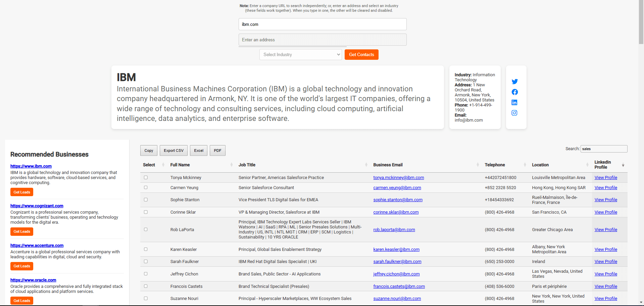
Task: Focus the company URL field with ibm.com
Action: tap(323, 24)
